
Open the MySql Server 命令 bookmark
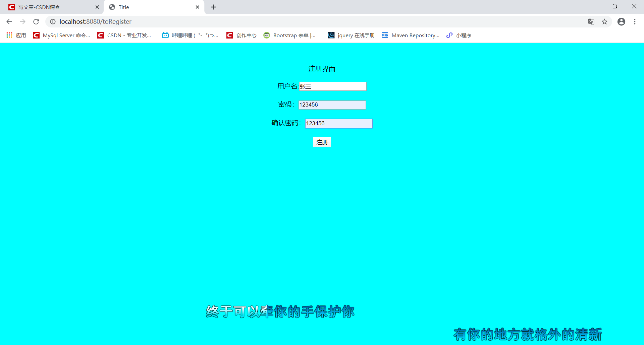point(62,35)
